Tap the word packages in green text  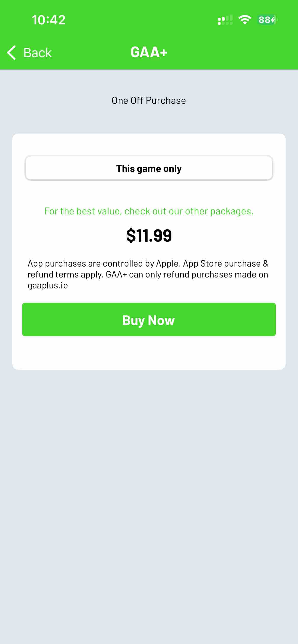[232, 211]
